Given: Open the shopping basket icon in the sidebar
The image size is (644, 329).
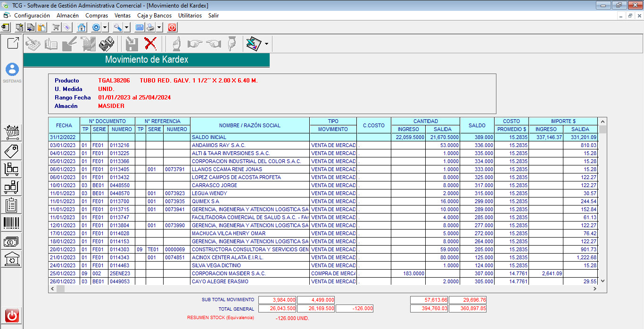Looking at the screenshot, I should click(x=11, y=133).
